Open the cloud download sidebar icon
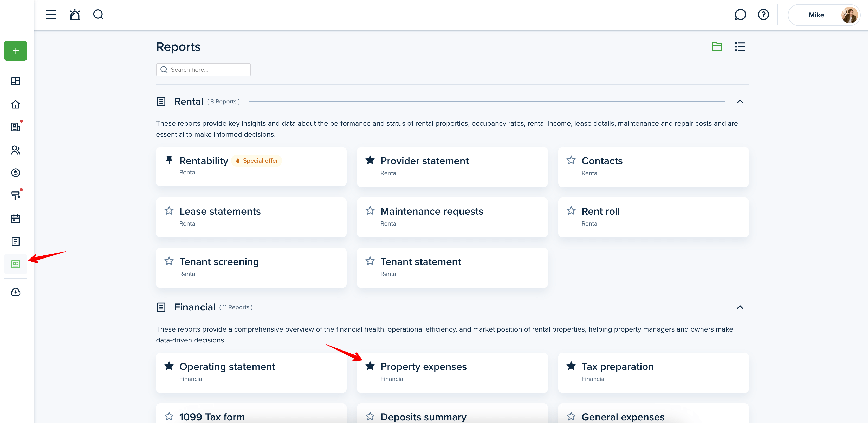 16,292
